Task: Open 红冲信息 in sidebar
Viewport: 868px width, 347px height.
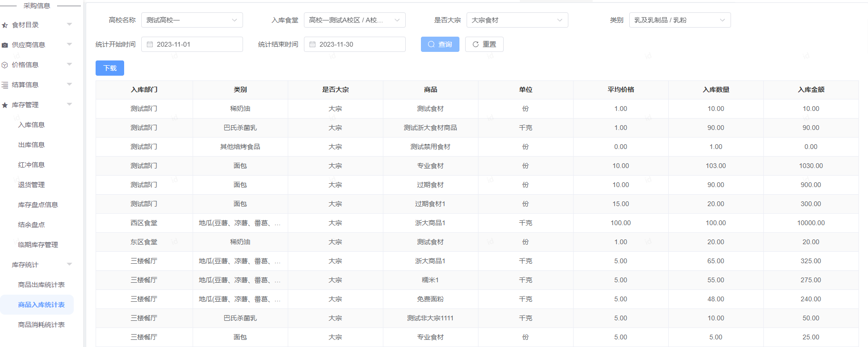Action: pos(31,165)
